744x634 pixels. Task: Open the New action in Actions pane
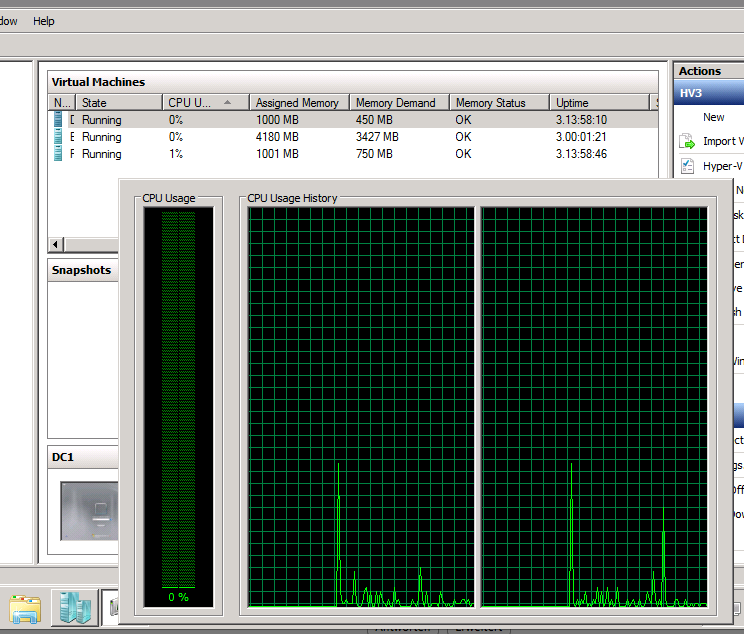pos(713,117)
